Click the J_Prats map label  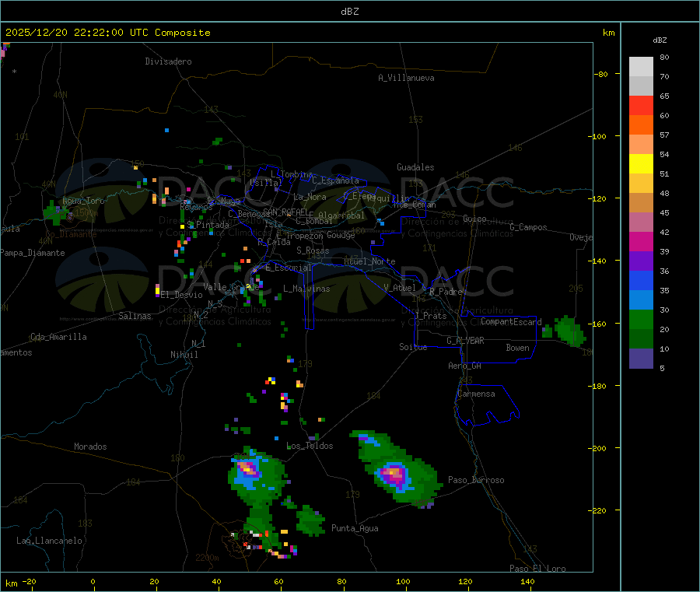tap(431, 316)
